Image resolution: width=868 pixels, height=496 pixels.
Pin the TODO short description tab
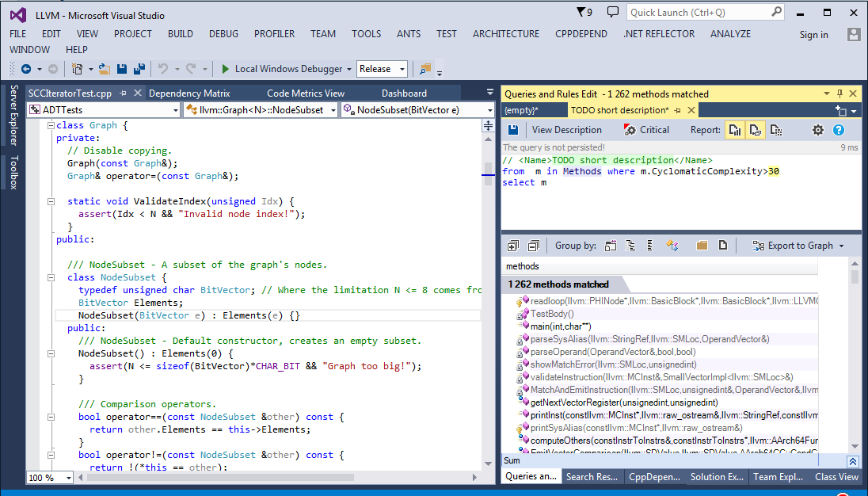678,110
